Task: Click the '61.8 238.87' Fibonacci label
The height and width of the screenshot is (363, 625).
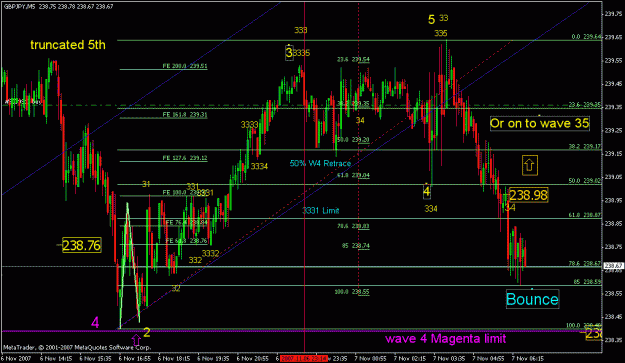Action: pos(585,215)
